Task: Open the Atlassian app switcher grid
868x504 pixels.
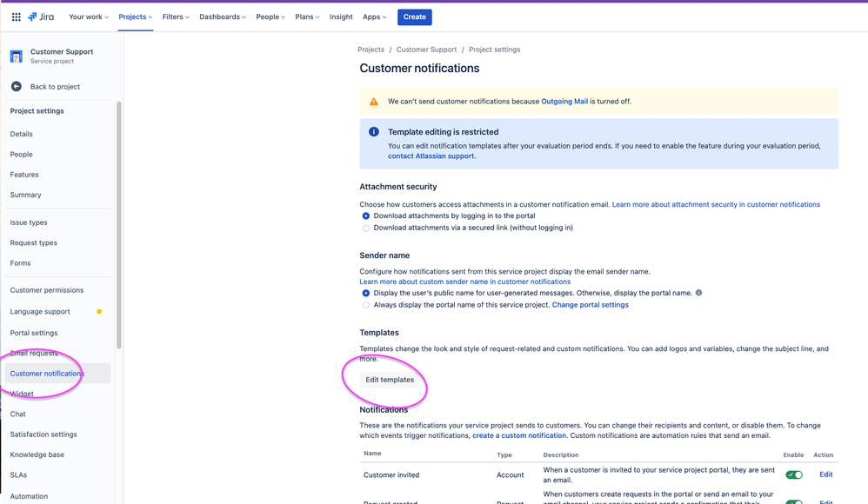Action: [x=16, y=16]
